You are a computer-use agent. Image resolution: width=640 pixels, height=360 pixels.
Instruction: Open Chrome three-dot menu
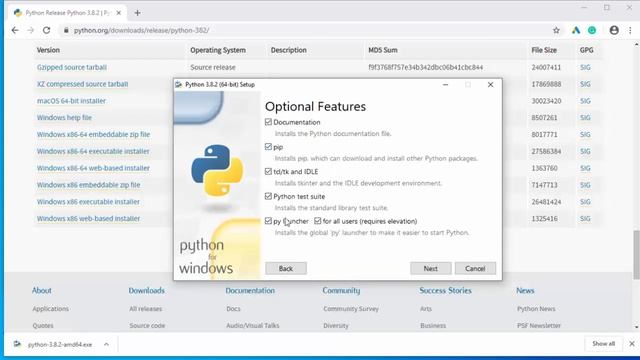pos(630,30)
